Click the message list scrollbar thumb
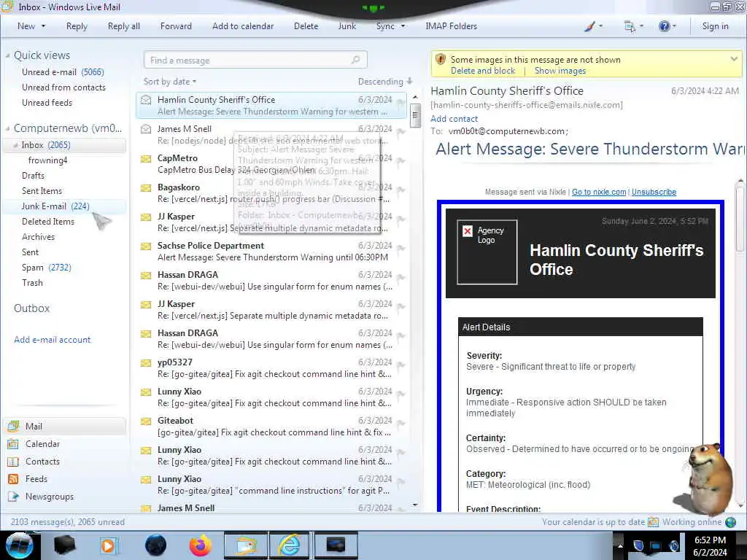The height and width of the screenshot is (560, 747). pos(415,115)
